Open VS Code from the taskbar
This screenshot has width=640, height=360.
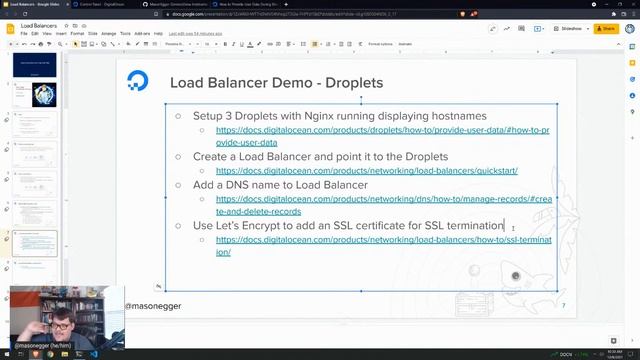click(94, 354)
